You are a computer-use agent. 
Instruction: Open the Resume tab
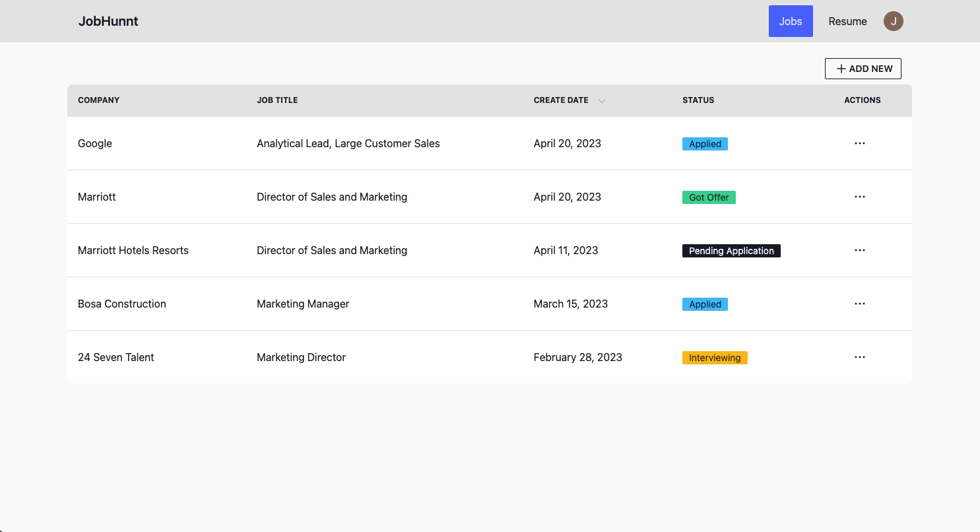(847, 21)
